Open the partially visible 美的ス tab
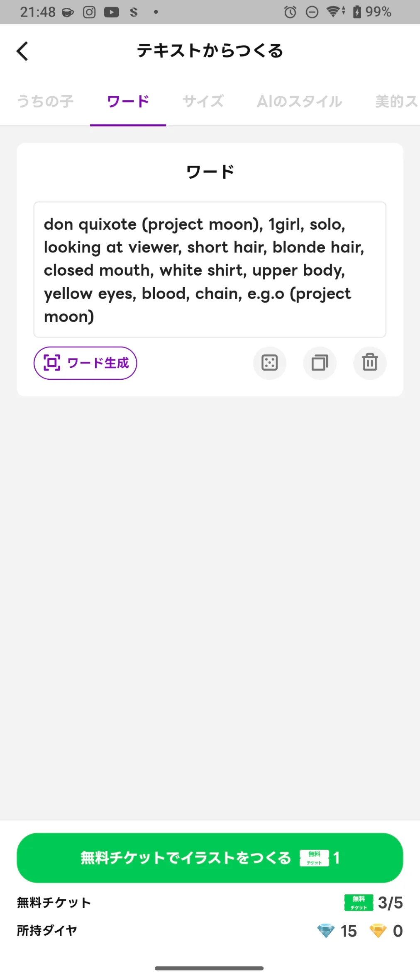Viewport: 420px width, 980px height. [396, 102]
